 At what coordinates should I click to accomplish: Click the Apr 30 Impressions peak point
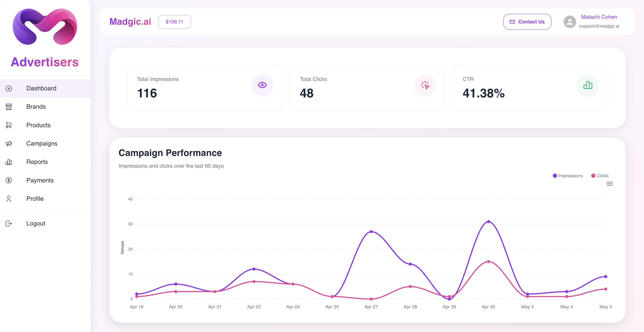[488, 222]
